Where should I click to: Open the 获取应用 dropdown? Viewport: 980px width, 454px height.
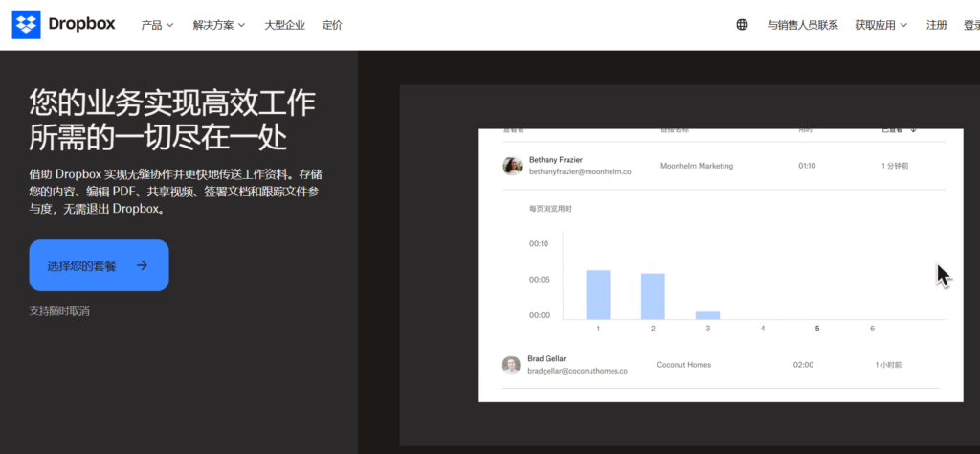[x=880, y=25]
